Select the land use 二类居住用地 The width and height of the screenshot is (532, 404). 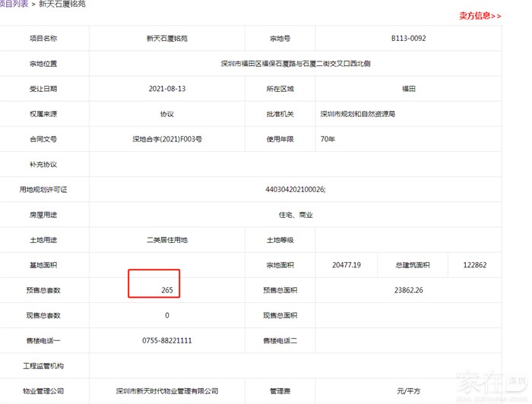[x=166, y=240]
